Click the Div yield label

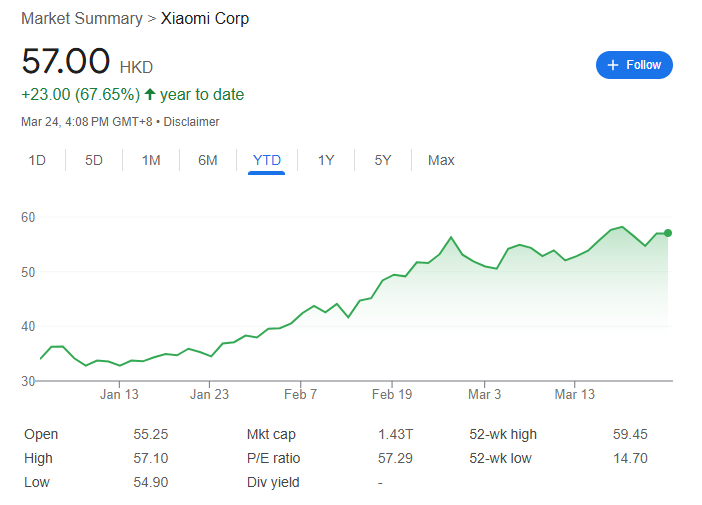click(273, 482)
